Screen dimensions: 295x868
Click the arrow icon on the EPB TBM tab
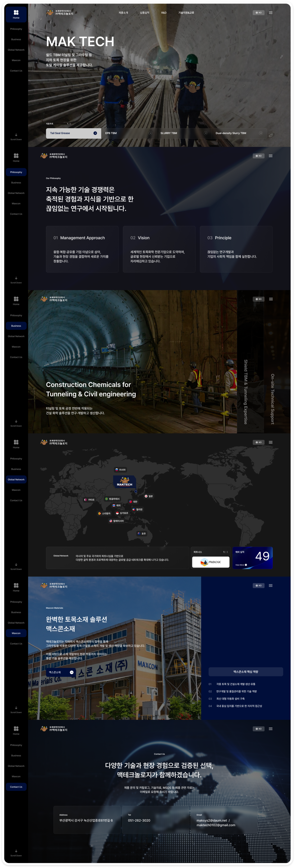[x=150, y=133]
